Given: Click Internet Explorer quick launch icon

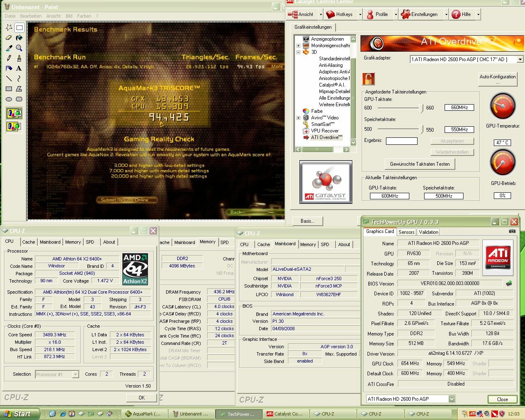Looking at the screenshot, I should click(62, 414).
